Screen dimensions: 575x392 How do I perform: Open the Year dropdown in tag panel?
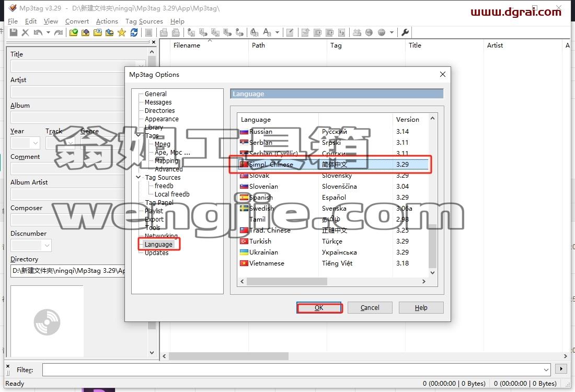tap(35, 143)
